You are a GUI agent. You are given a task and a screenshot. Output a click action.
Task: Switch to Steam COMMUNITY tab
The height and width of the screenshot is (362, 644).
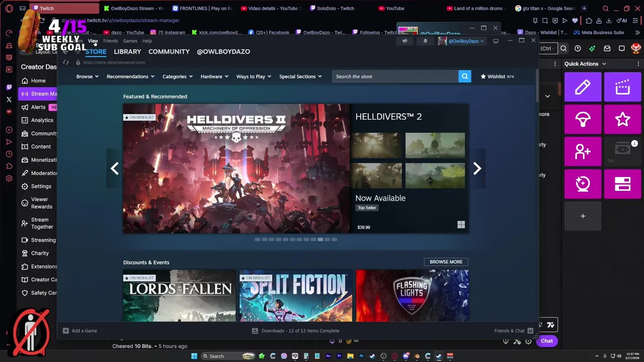point(169,51)
